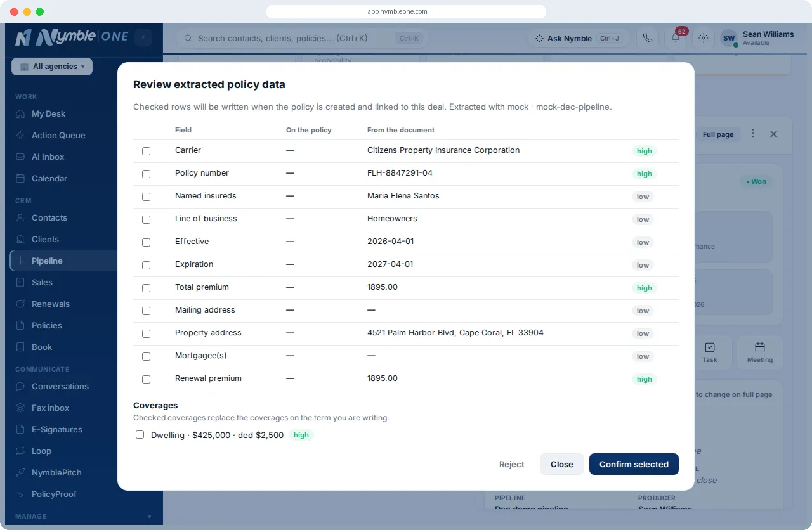812x530 pixels.
Task: Click the browser address bar
Action: coord(406,11)
